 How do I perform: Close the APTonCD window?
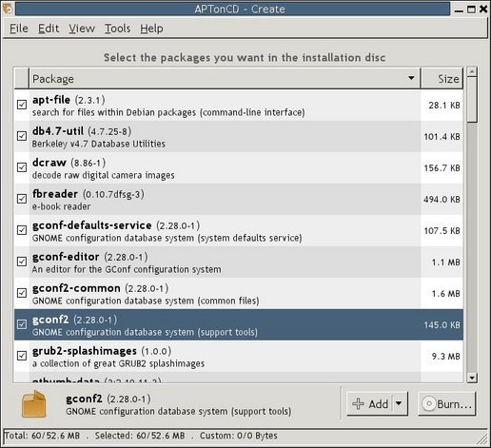(483, 9)
